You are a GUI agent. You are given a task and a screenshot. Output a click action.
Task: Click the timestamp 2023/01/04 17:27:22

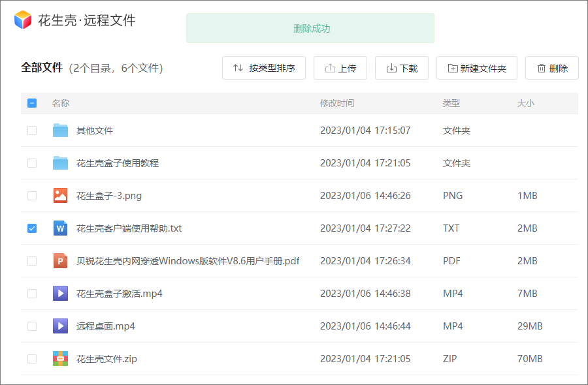[x=365, y=228]
